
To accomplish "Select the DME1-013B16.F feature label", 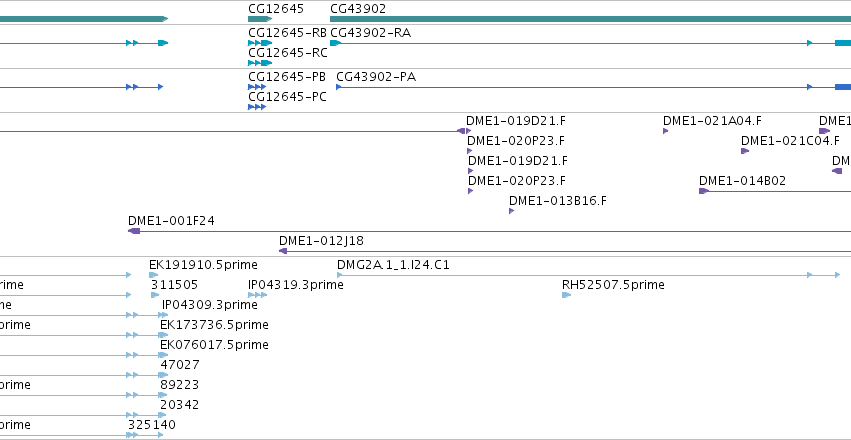I will [x=557, y=201].
